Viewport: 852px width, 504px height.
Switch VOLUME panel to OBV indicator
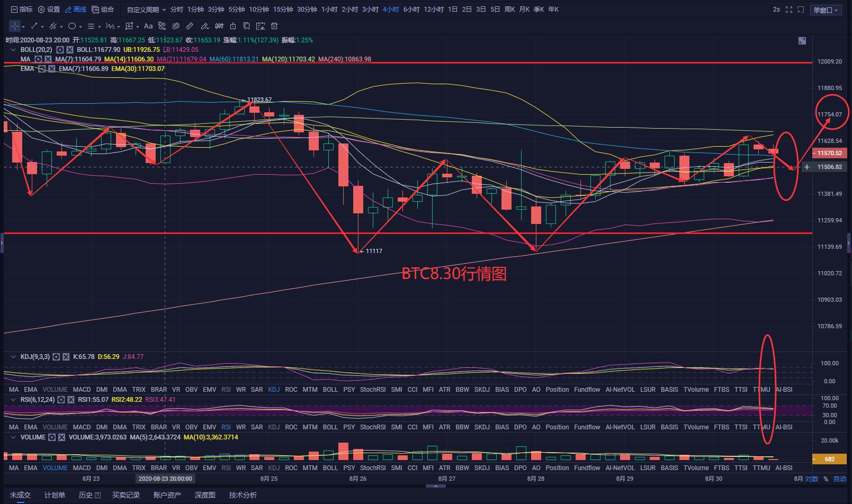point(191,468)
